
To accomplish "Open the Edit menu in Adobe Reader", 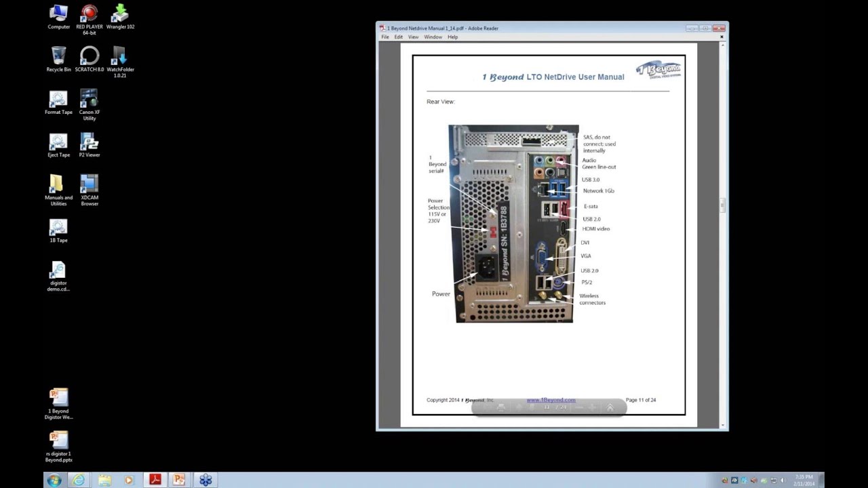I will 398,37.
